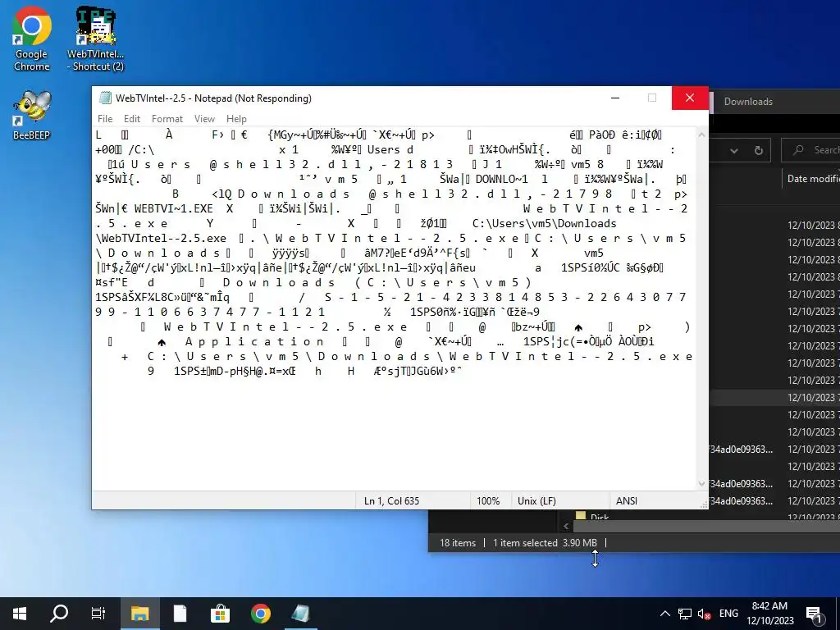This screenshot has height=630, width=840.
Task: Click 1 item selected 3.90 MB text
Action: pos(545,543)
